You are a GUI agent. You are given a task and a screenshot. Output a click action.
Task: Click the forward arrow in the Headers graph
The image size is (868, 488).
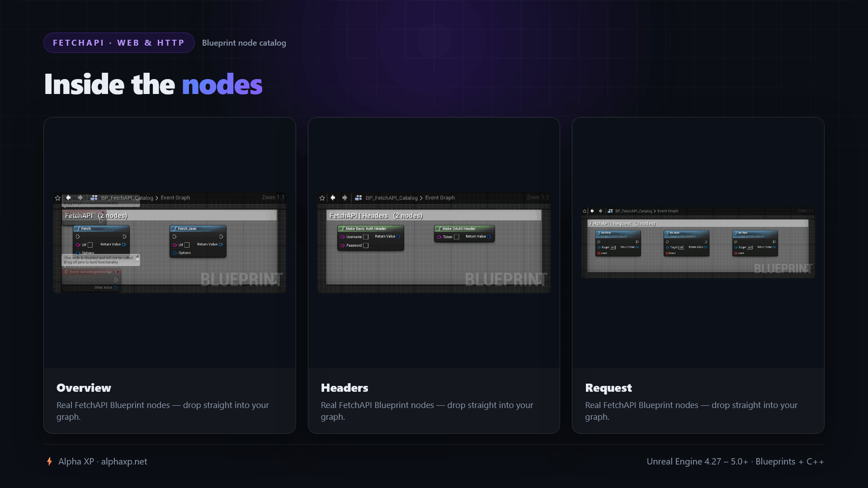(x=344, y=197)
